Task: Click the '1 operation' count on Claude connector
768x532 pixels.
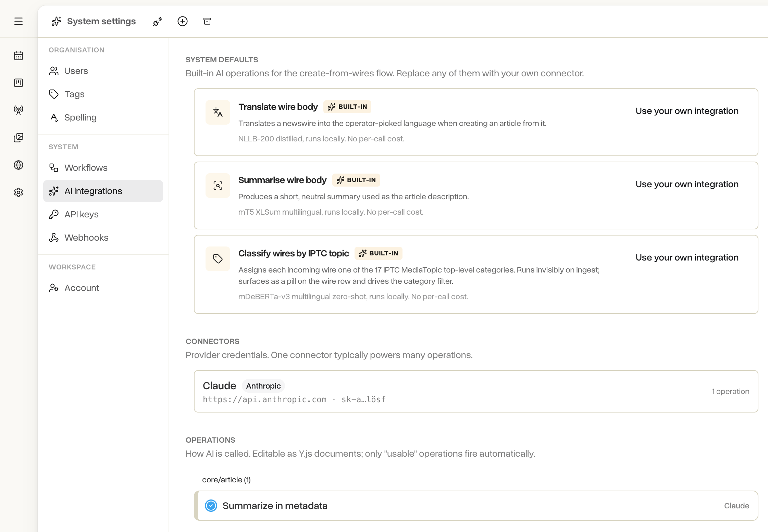Action: [x=730, y=391]
